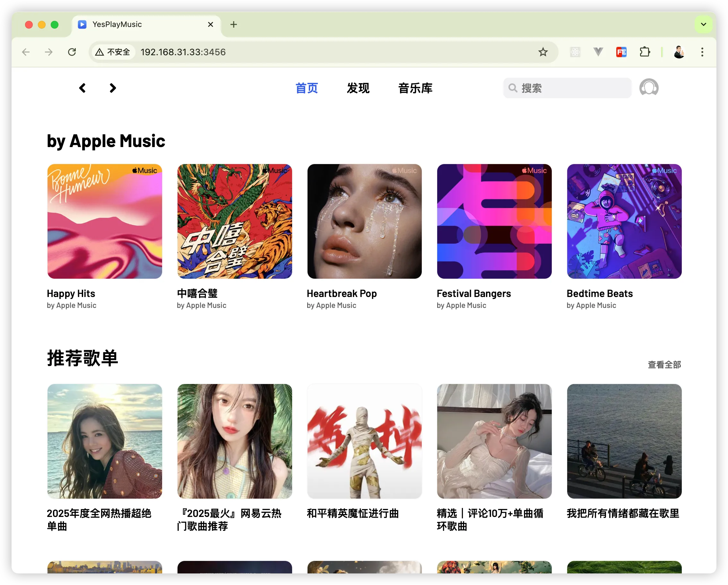
Task: Click the 精选｜评论10万+单曲循环歌曲 title
Action: coord(490,520)
